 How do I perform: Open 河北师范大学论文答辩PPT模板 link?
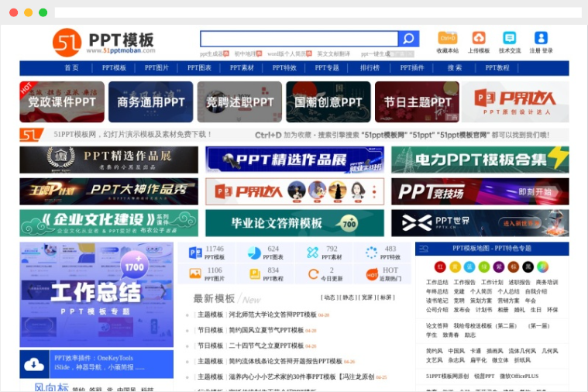point(273,315)
